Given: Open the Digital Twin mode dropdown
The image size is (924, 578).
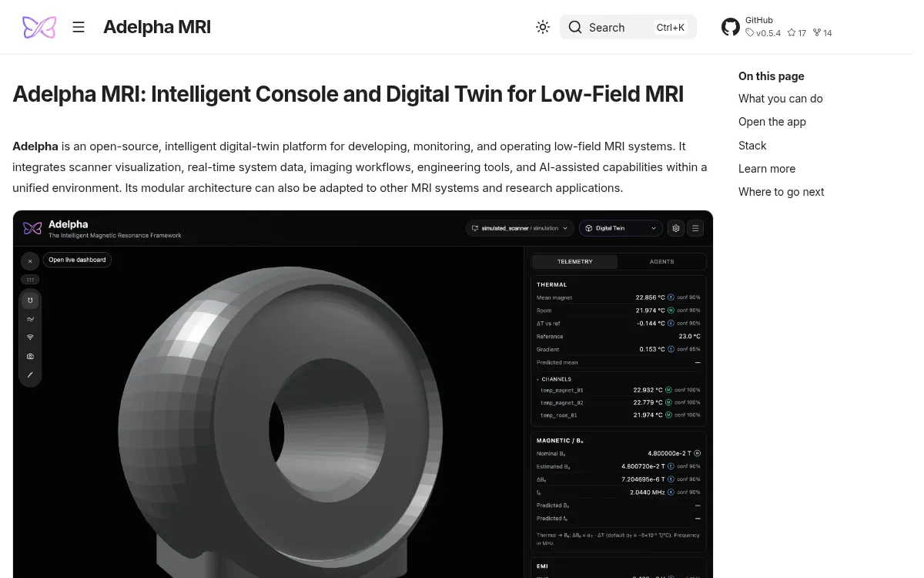Looking at the screenshot, I should (621, 228).
